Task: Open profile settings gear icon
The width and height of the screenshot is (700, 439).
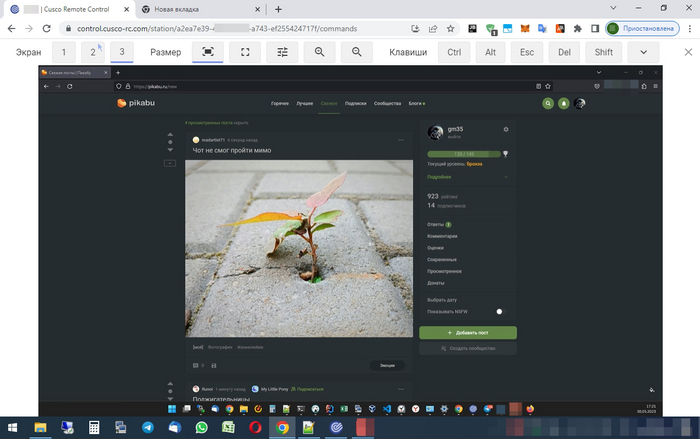Action: [506, 129]
